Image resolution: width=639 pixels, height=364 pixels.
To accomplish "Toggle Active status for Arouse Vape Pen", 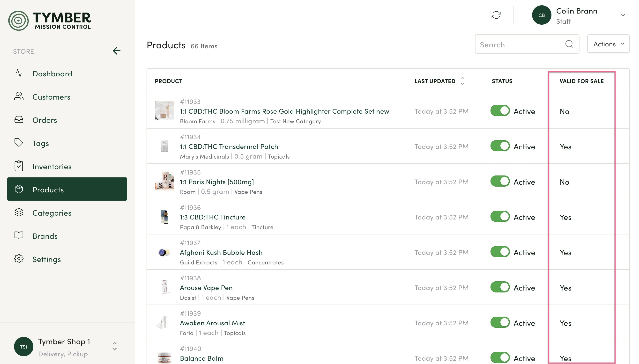I will [500, 287].
